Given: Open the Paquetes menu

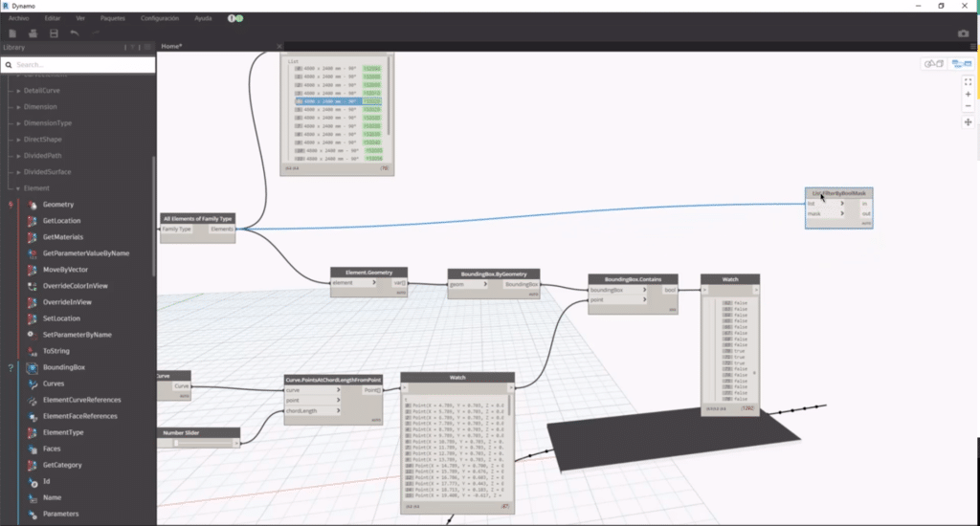Looking at the screenshot, I should [113, 18].
